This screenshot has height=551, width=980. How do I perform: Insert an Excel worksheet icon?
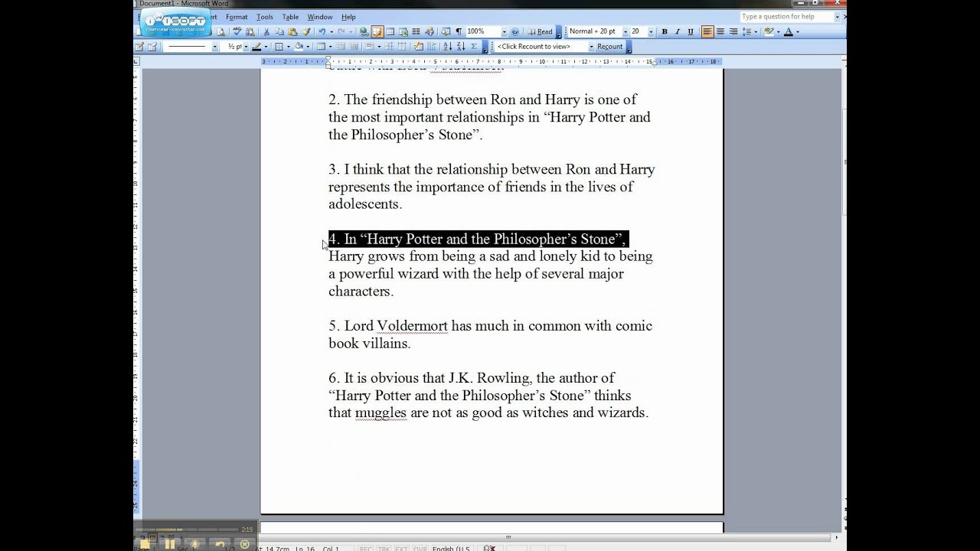[x=403, y=31]
